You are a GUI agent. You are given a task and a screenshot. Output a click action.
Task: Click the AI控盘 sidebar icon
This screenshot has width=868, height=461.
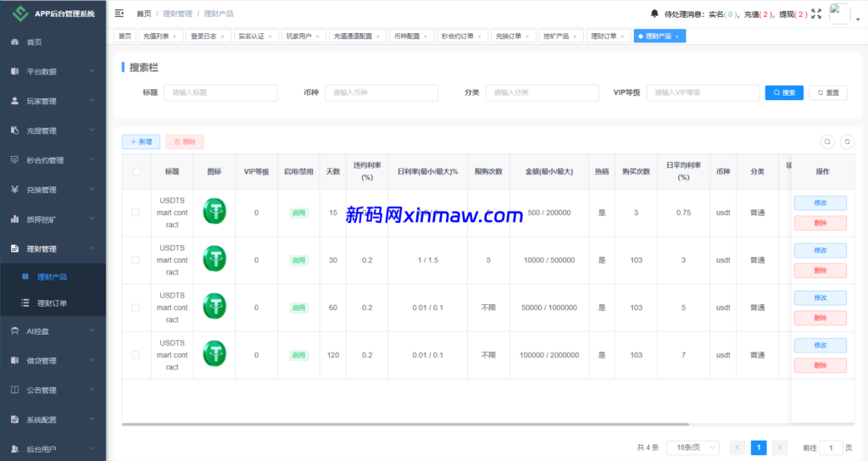click(x=15, y=331)
